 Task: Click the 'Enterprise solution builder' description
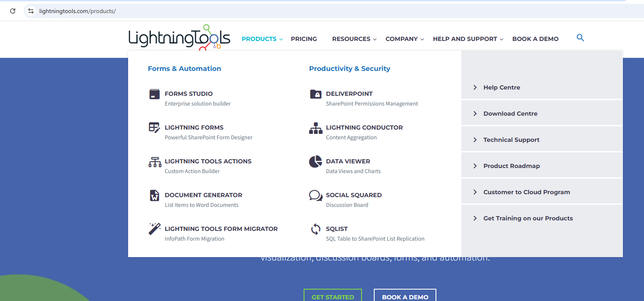tap(198, 104)
